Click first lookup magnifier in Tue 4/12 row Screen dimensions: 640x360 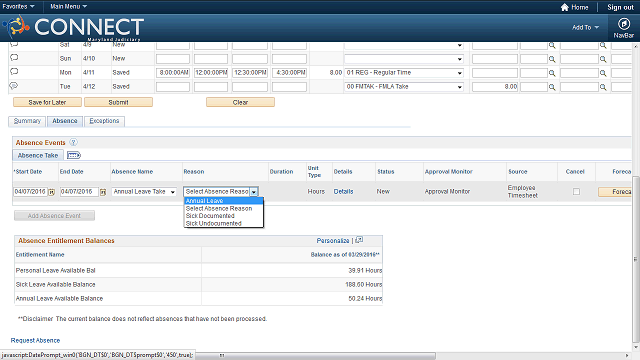tap(552, 87)
